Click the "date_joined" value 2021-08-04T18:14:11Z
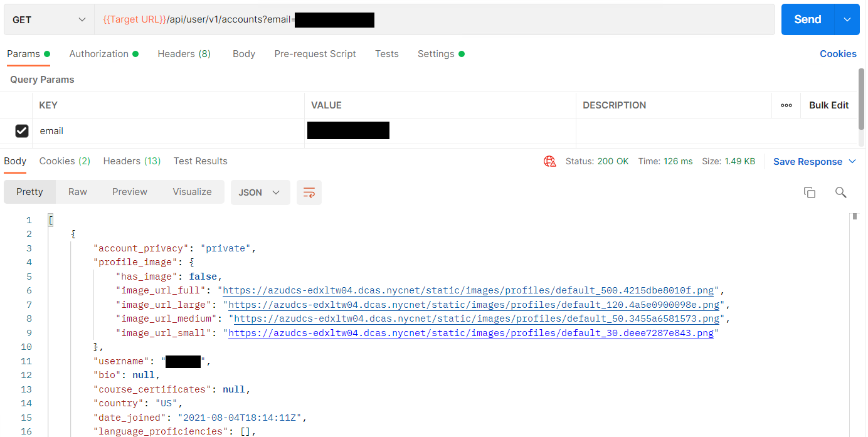Screen dimensions: 868x437 (242, 418)
